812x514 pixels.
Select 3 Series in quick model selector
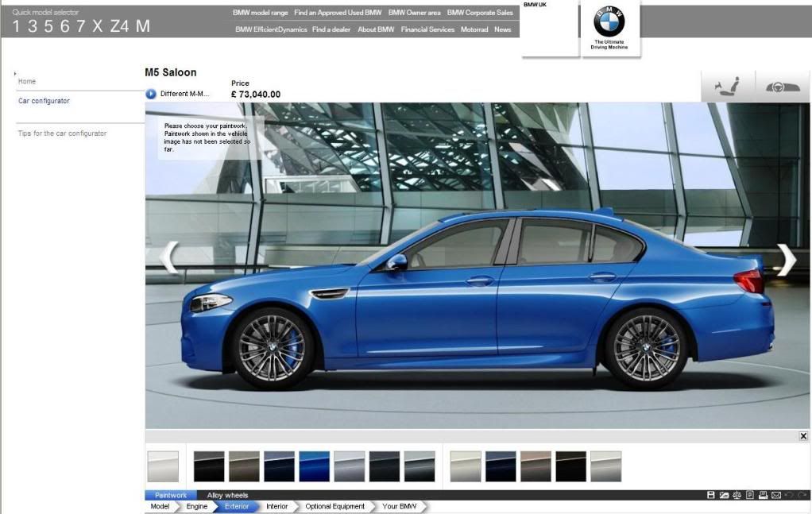[32, 26]
